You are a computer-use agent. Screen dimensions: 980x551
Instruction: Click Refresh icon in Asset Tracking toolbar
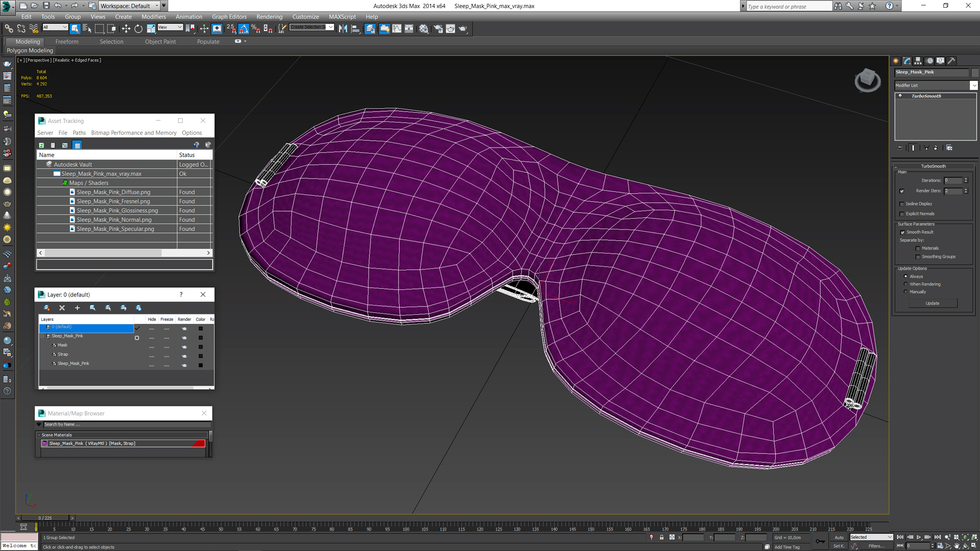[x=41, y=145]
